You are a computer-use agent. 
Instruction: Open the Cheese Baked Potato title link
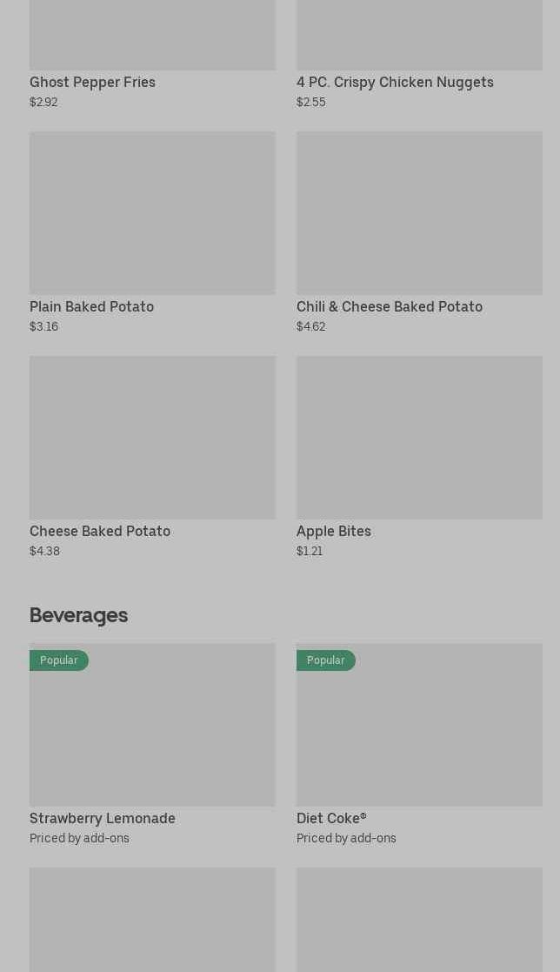click(x=100, y=531)
